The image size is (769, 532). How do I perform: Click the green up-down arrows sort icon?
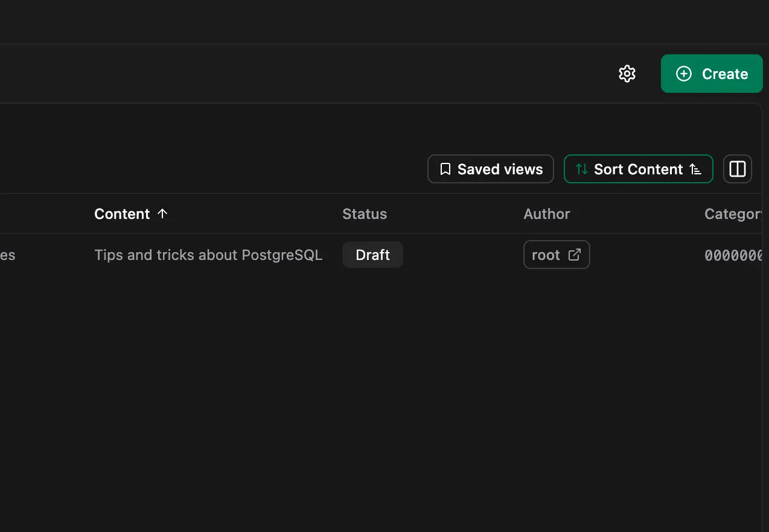pos(581,169)
